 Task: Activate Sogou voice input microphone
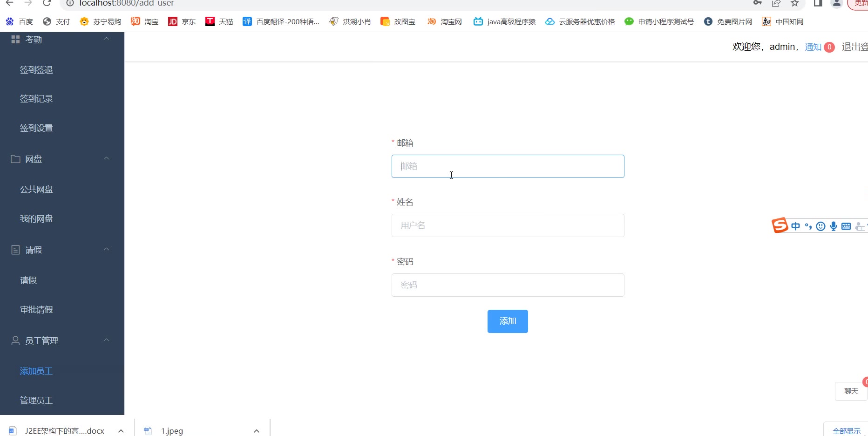(x=834, y=226)
